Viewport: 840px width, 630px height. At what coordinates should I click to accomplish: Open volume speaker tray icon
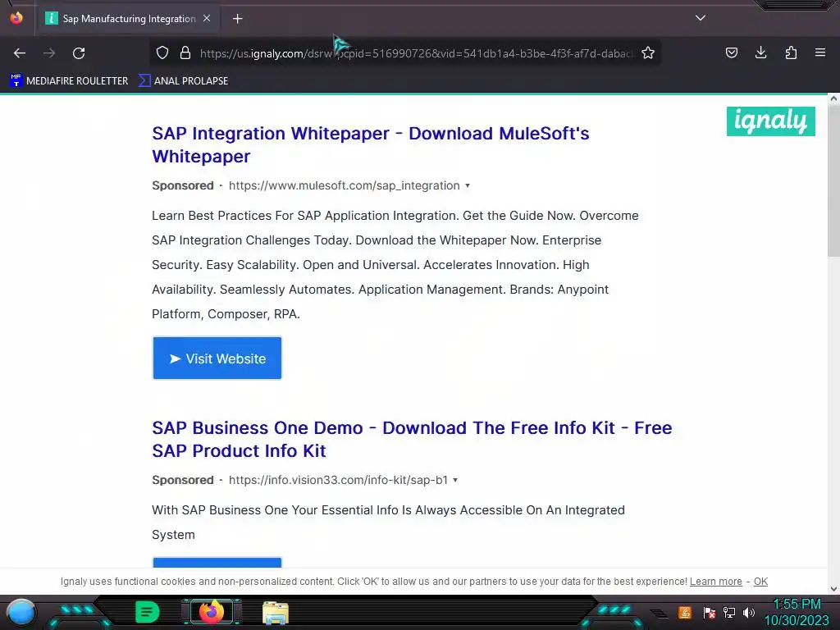tap(749, 613)
